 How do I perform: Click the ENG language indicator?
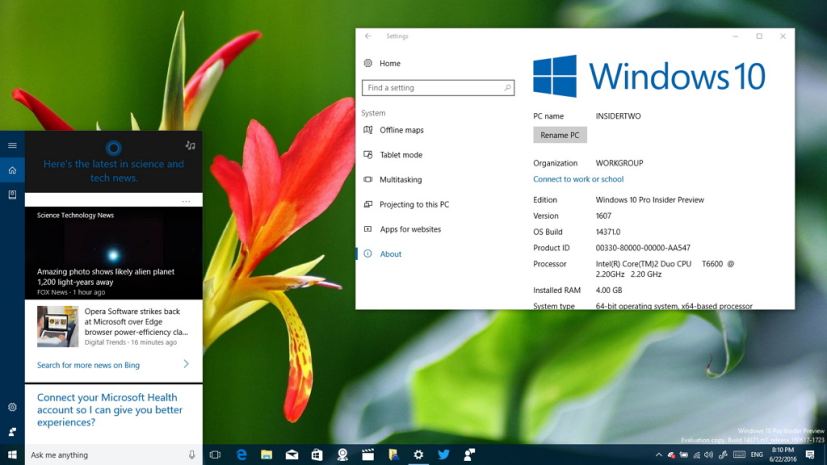coord(757,454)
